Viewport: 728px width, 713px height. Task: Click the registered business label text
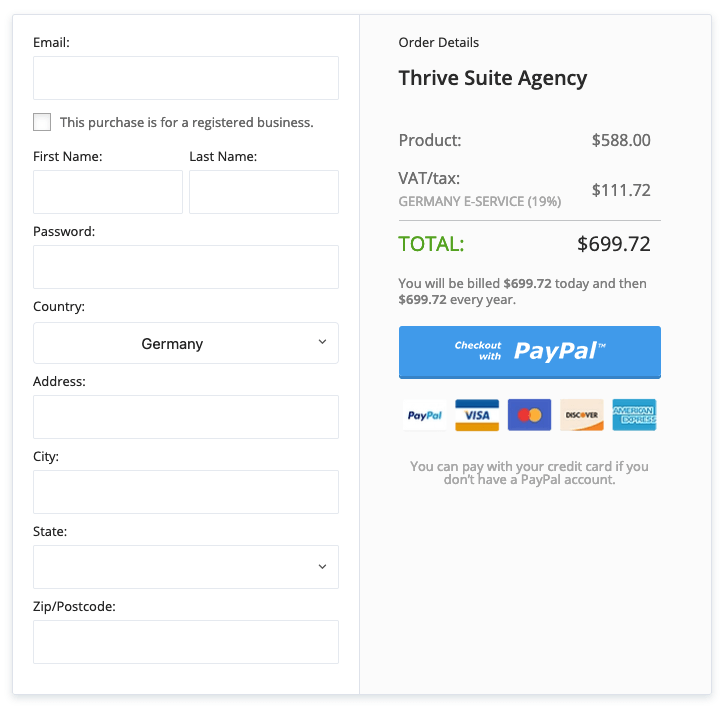point(187,123)
